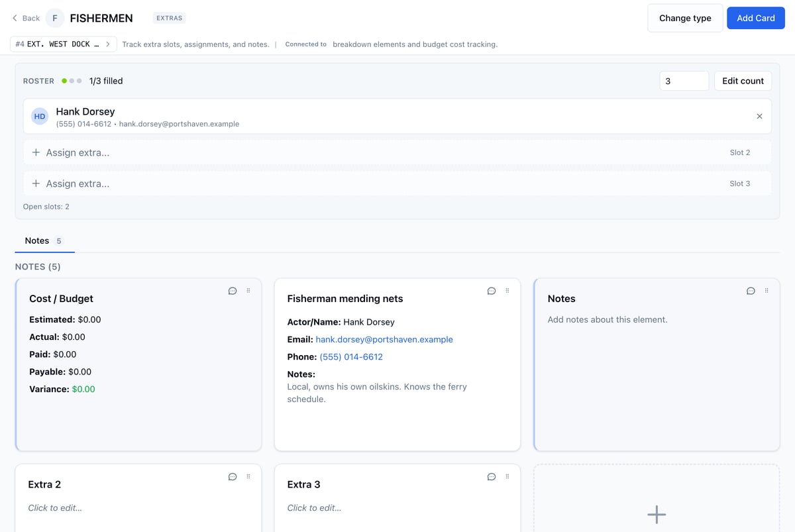Open comments on Extra 2 card
The width and height of the screenshot is (795, 532).
point(233,476)
